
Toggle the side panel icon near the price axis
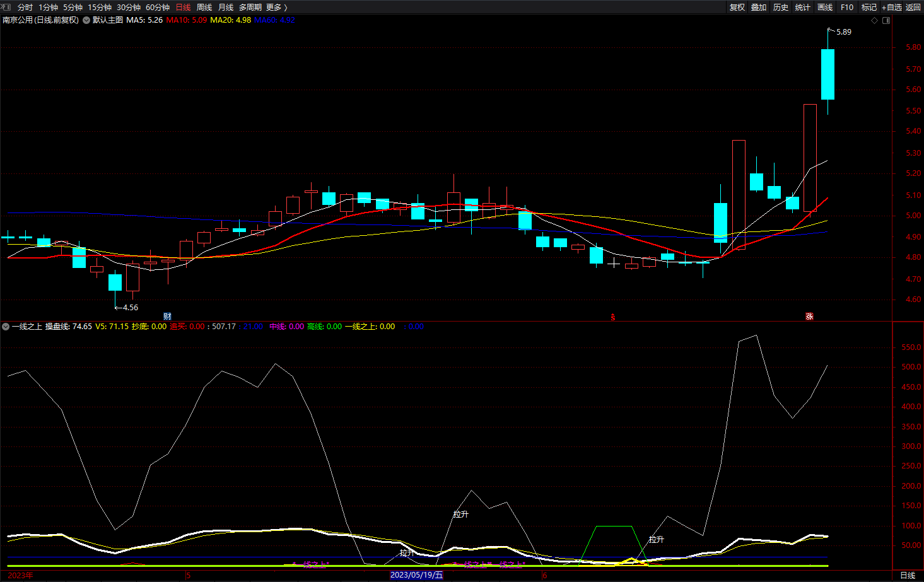point(886,21)
